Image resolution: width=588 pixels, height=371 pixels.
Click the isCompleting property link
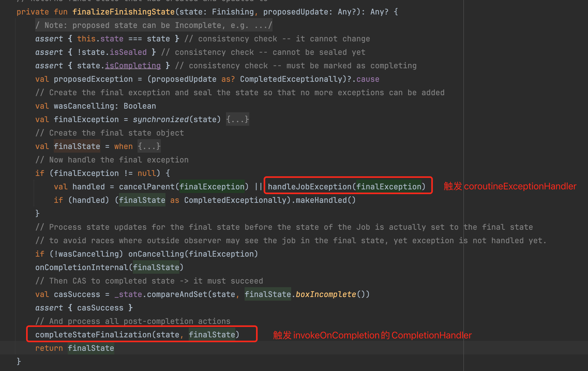click(x=133, y=65)
